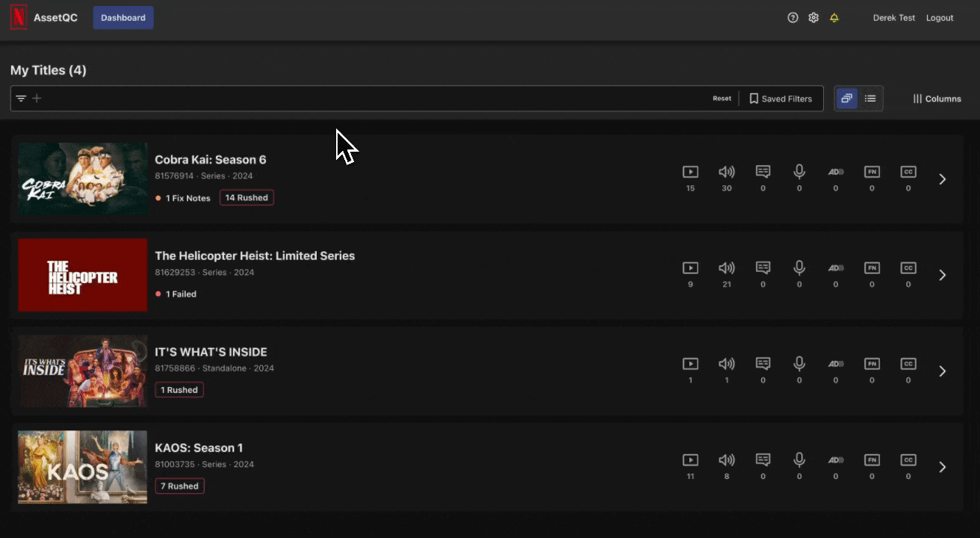This screenshot has height=538, width=980.
Task: Click the video icon for KAOS: Season 1
Action: pyautogui.click(x=690, y=460)
